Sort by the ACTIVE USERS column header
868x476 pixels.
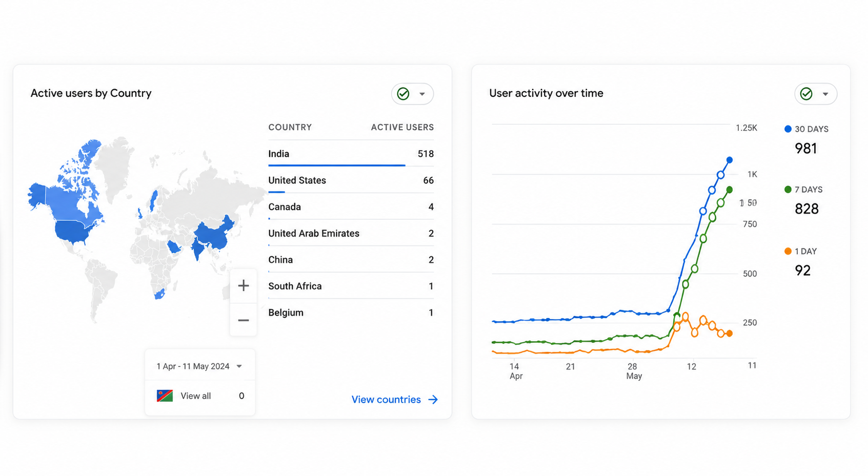402,127
